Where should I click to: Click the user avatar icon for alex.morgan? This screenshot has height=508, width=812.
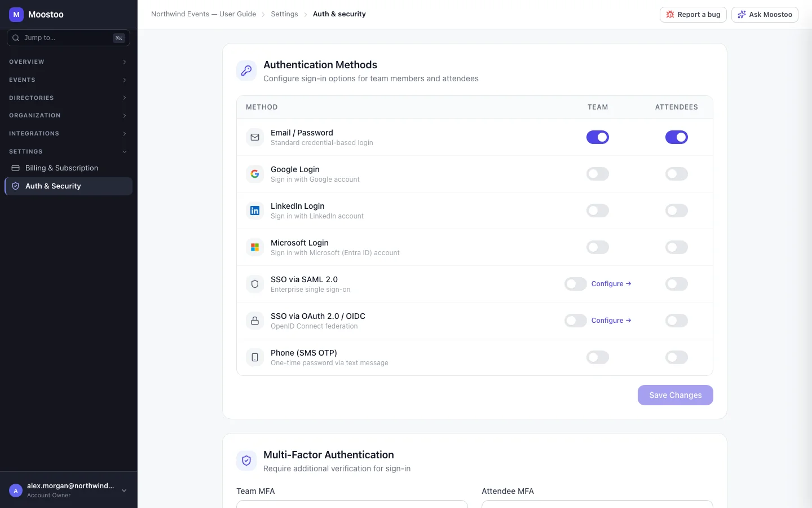pyautogui.click(x=16, y=491)
